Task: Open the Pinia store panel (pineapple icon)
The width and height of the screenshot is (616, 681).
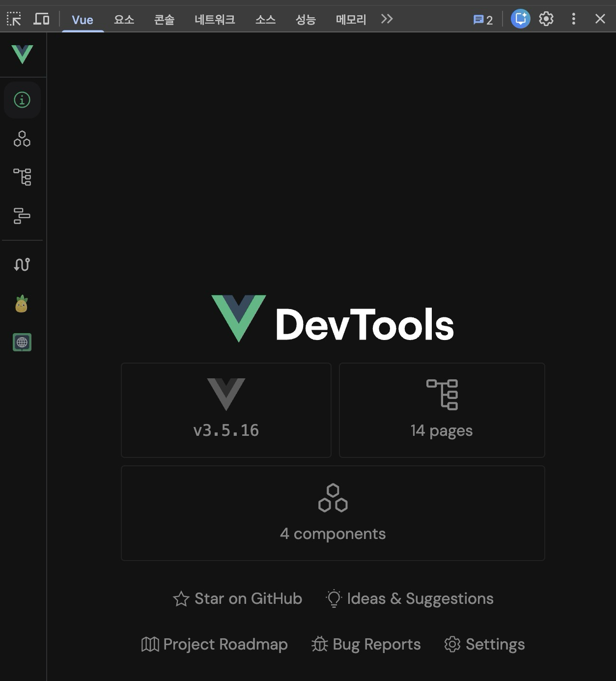Action: (22, 304)
